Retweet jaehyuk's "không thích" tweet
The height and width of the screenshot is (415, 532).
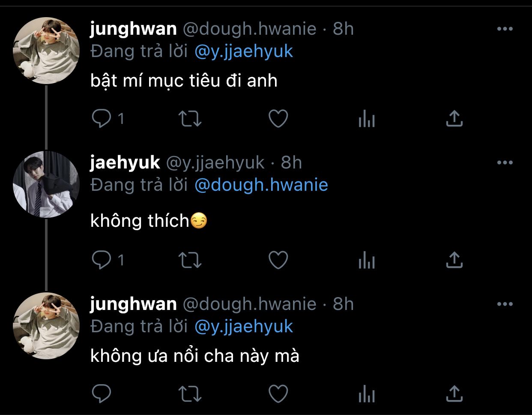[189, 260]
